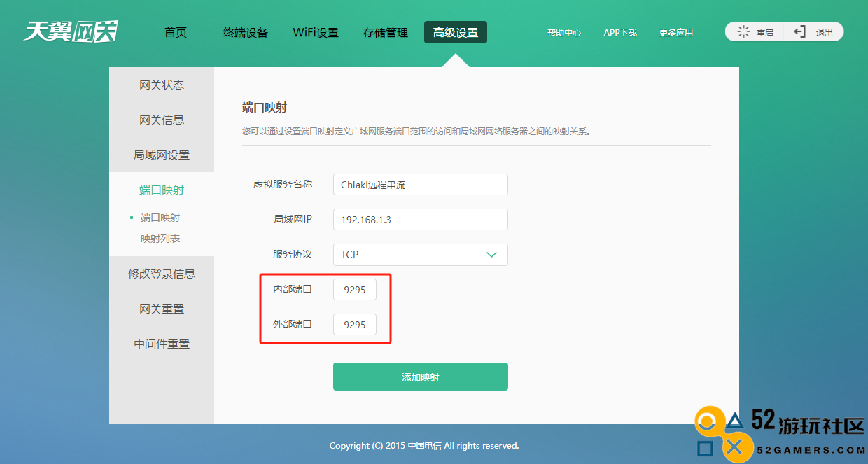Click the logout arrow icon
The image size is (868, 464).
tap(799, 32)
